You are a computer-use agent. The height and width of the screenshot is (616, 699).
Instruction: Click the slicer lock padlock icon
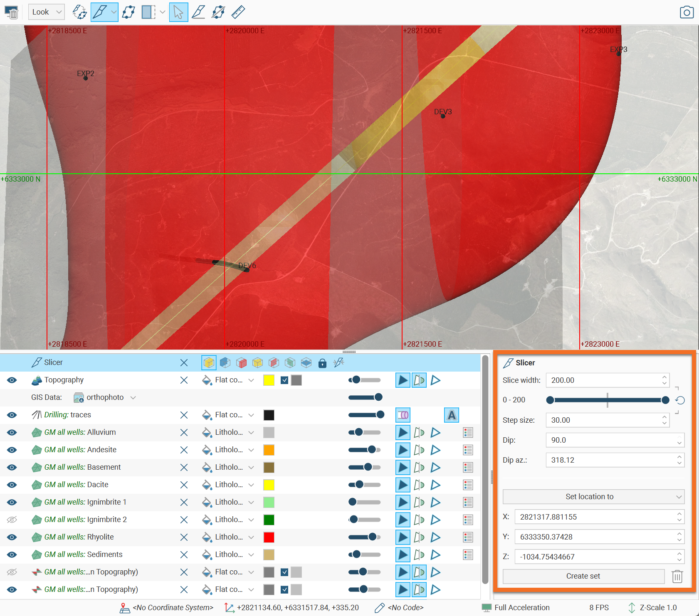322,363
